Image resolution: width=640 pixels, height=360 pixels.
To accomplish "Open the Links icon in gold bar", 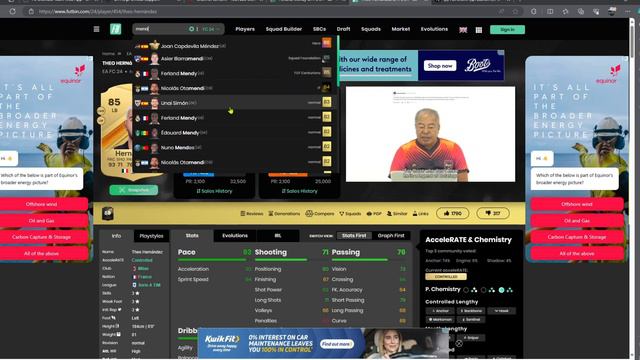I will pos(420,213).
